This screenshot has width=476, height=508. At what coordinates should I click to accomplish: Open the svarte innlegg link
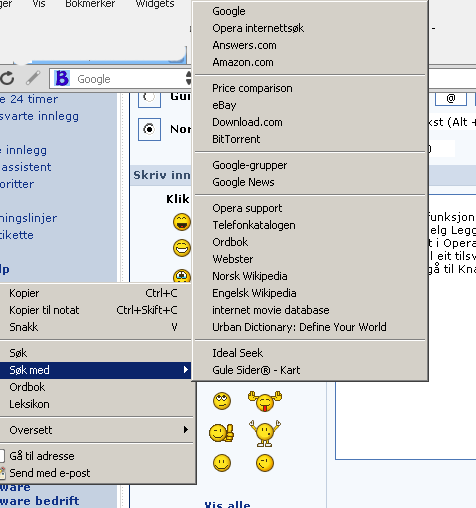[39, 116]
